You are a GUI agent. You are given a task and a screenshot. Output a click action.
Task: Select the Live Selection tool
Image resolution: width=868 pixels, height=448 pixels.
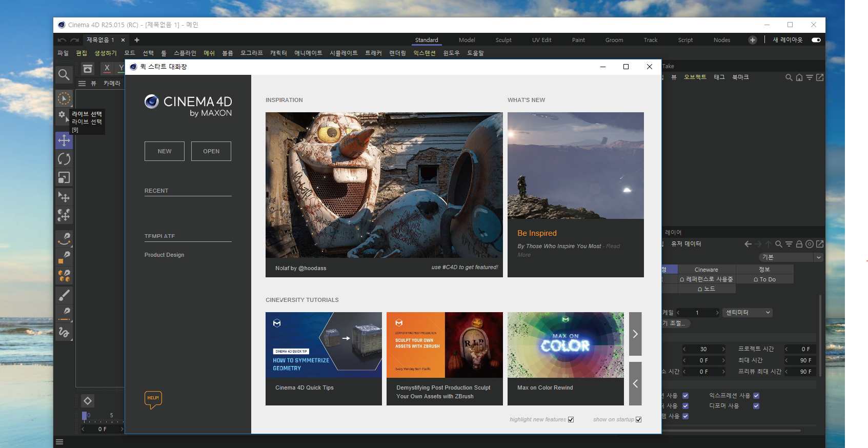pyautogui.click(x=64, y=98)
